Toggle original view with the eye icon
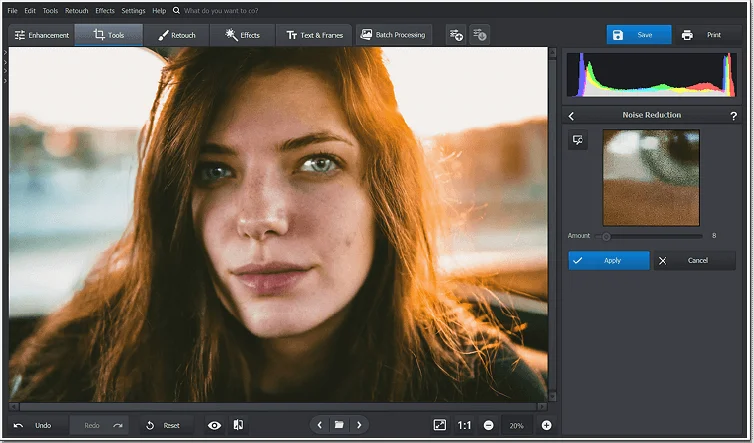 (x=214, y=425)
